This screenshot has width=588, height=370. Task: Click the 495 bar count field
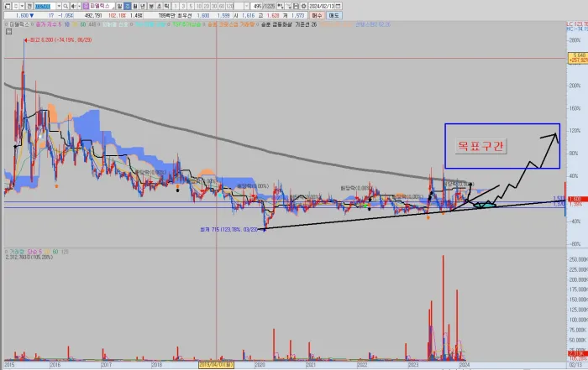point(257,6)
